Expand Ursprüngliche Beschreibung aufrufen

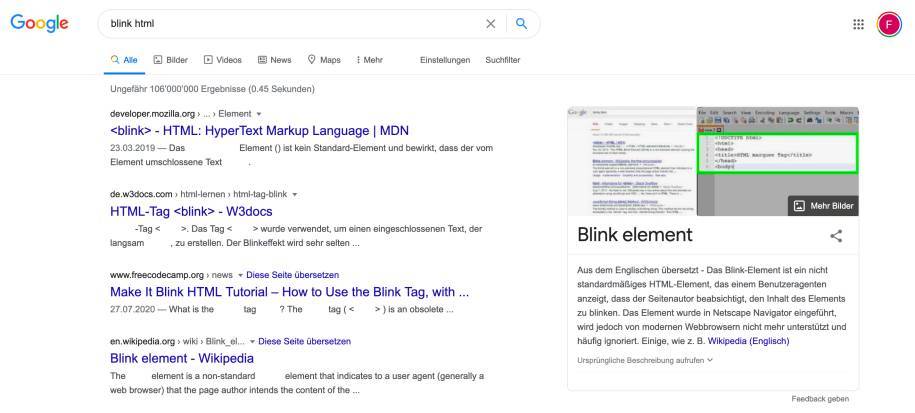[645, 360]
